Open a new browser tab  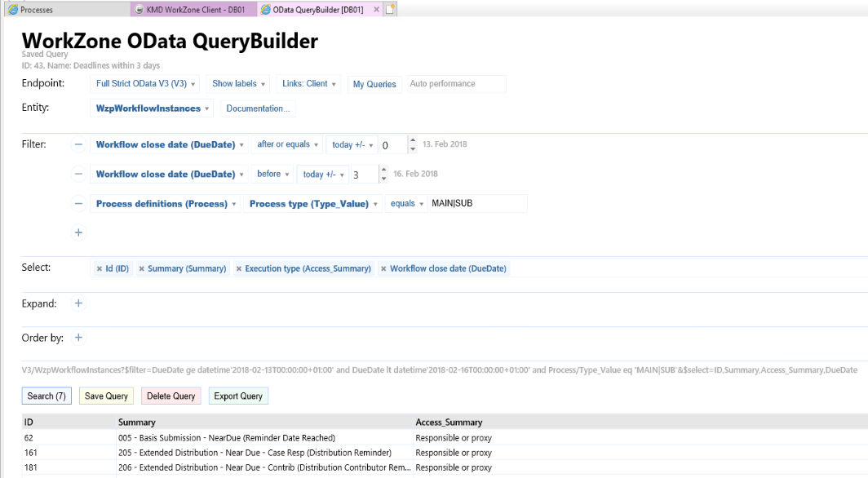[x=390, y=10]
